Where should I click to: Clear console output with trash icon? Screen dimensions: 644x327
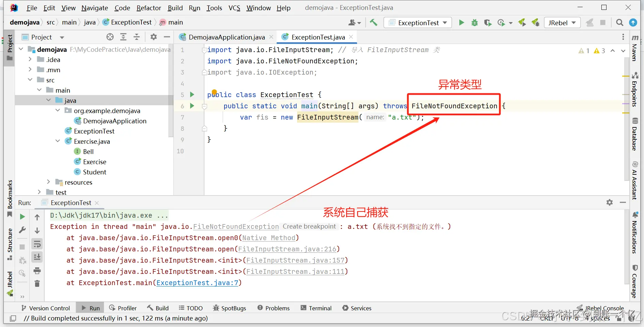pos(37,283)
